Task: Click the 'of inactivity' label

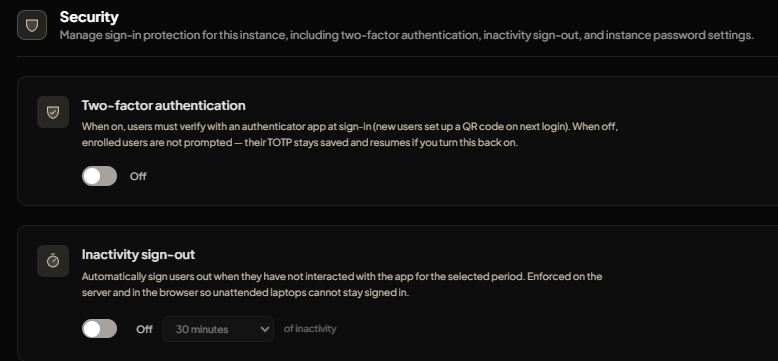Action: (310, 328)
